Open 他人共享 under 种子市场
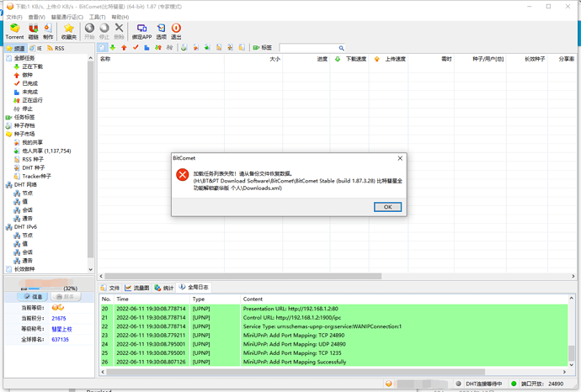Screen dimensions: 581x392 click(45, 151)
